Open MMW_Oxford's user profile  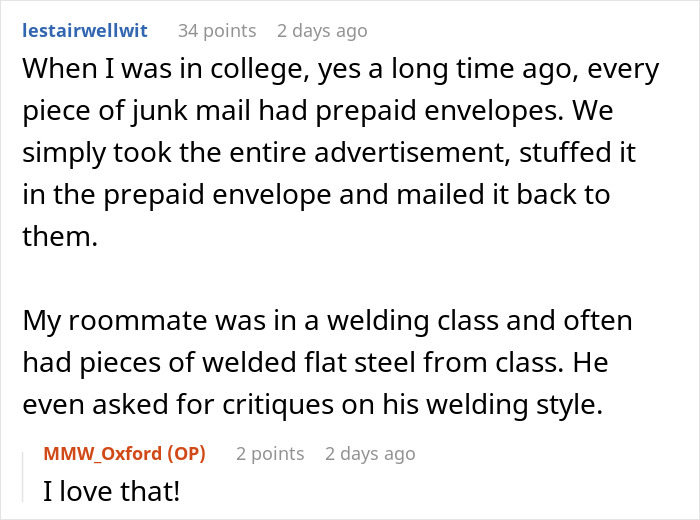click(103, 454)
